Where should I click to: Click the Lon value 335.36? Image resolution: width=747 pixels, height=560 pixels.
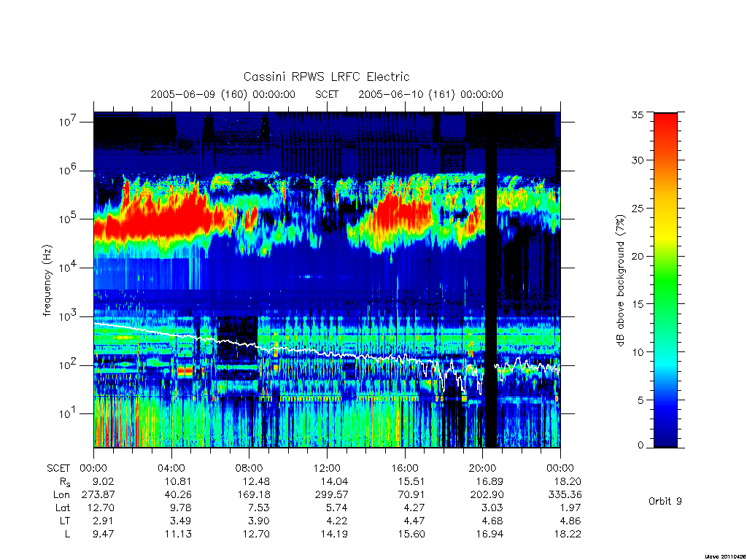click(565, 495)
